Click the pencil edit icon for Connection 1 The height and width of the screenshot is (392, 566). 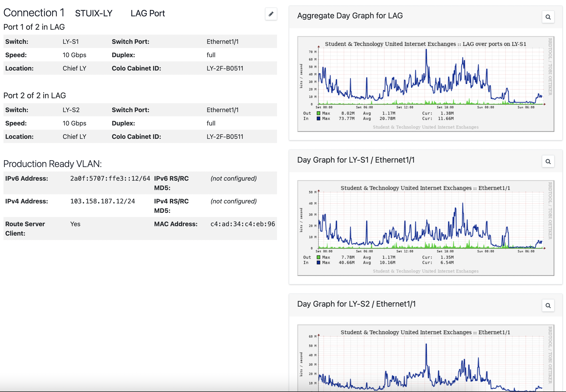[x=271, y=14]
